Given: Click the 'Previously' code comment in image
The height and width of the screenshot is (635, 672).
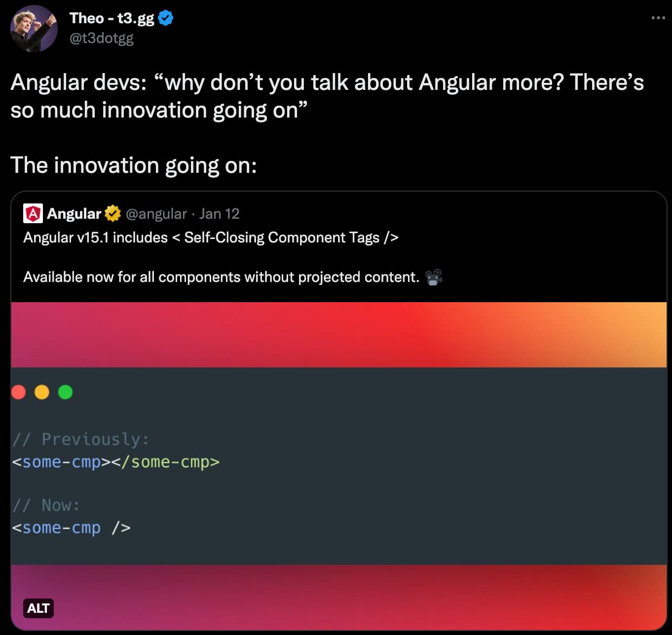Looking at the screenshot, I should tap(80, 439).
